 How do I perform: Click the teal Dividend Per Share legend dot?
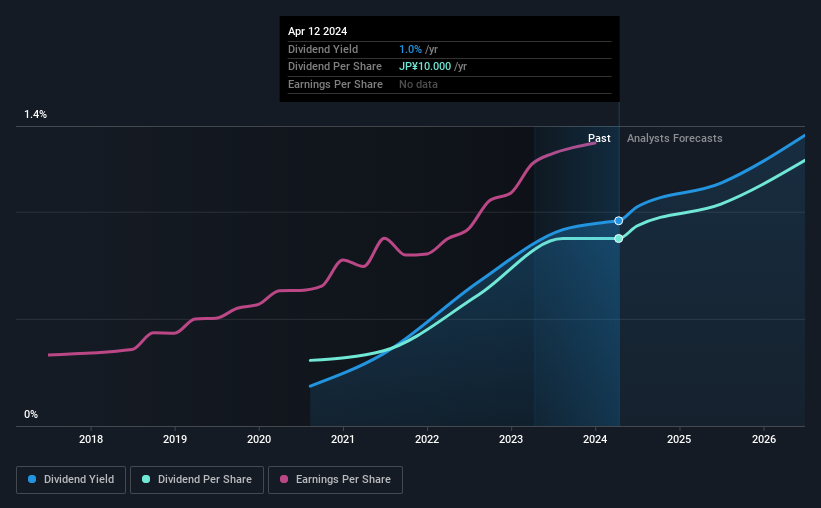pyautogui.click(x=146, y=479)
